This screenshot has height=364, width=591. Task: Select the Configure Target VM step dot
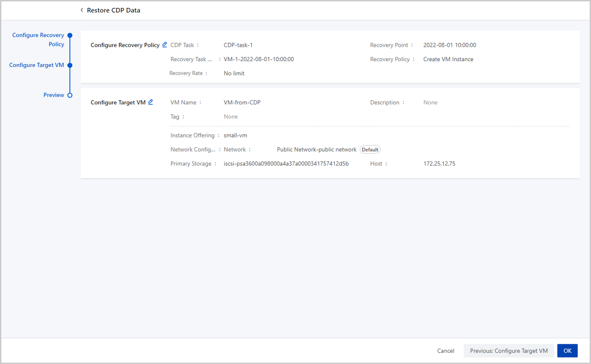pos(70,65)
